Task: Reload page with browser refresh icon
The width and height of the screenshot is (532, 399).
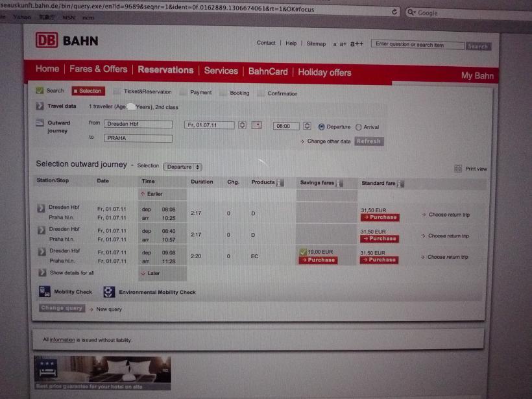Action: (394, 12)
